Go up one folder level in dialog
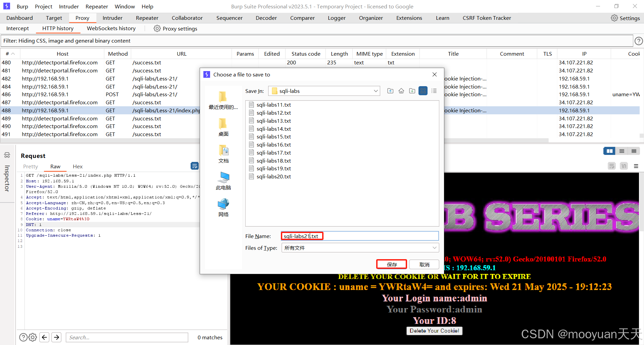Screen dimensions: 644x345 [390, 91]
